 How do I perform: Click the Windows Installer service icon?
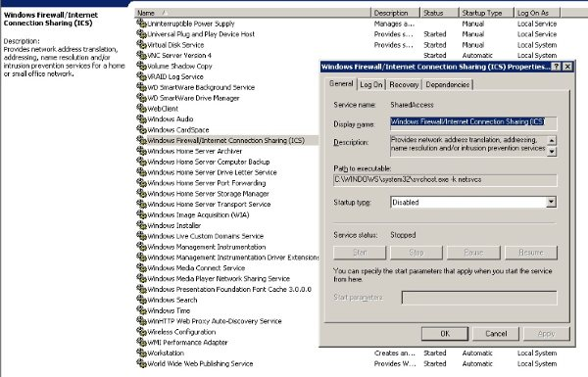tap(141, 225)
